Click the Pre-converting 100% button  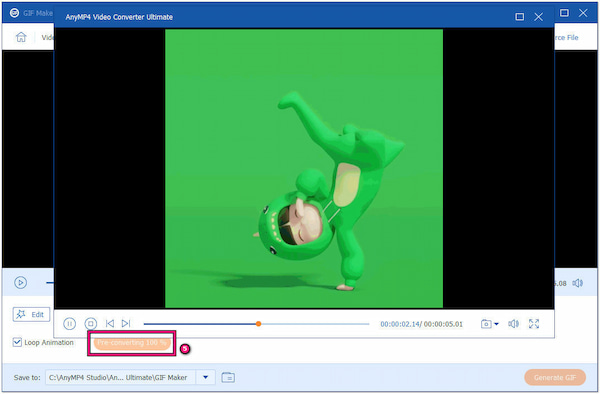click(x=132, y=343)
